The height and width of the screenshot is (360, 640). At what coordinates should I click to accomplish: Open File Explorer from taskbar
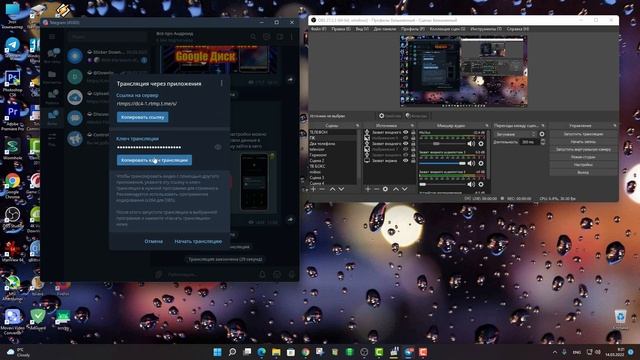[x=276, y=352]
